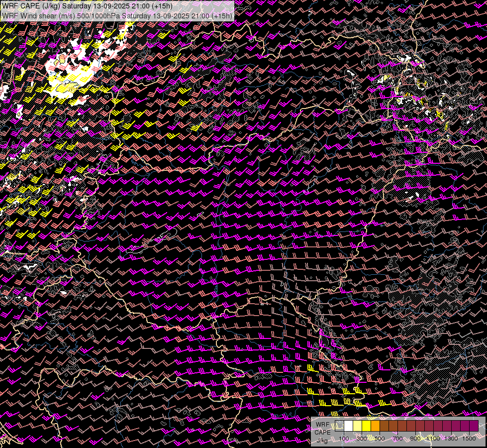
Task: Select the orange CAPE legend swatch
Action: point(375,426)
